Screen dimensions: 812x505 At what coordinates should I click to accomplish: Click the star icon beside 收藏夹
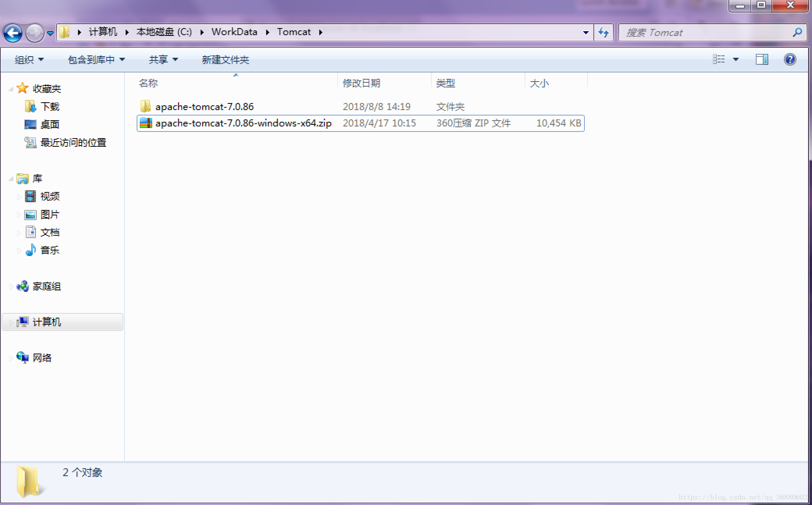(x=23, y=88)
